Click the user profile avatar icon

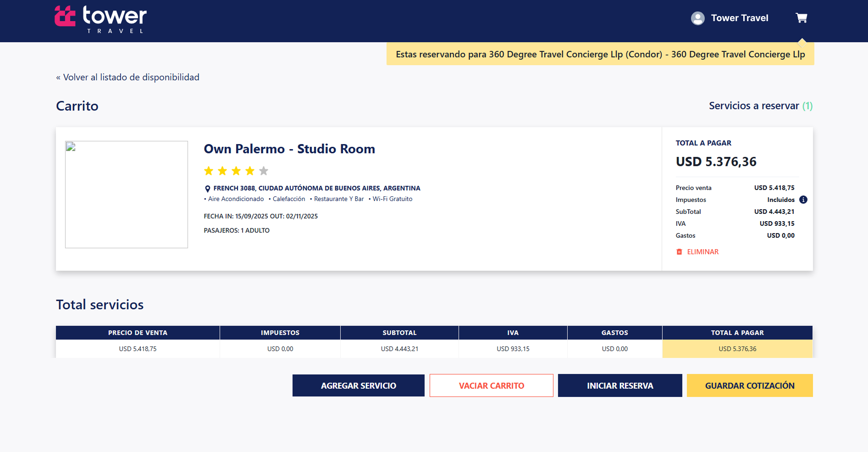(697, 18)
